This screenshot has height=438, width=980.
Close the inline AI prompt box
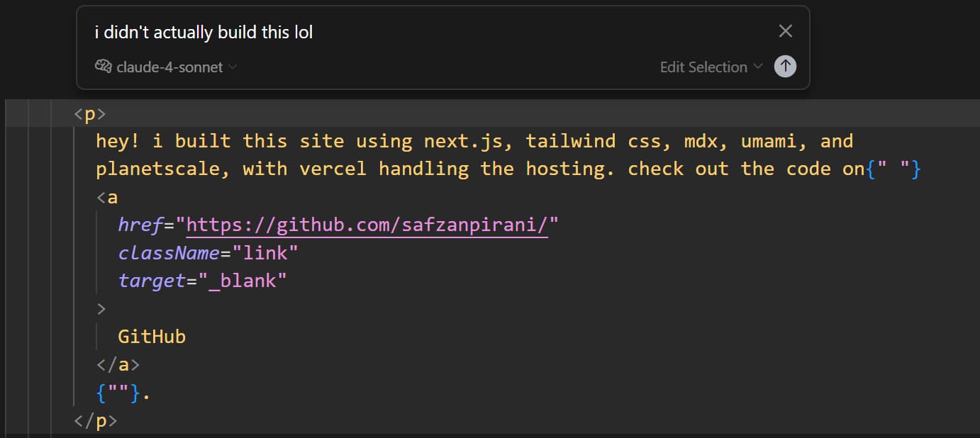[785, 31]
